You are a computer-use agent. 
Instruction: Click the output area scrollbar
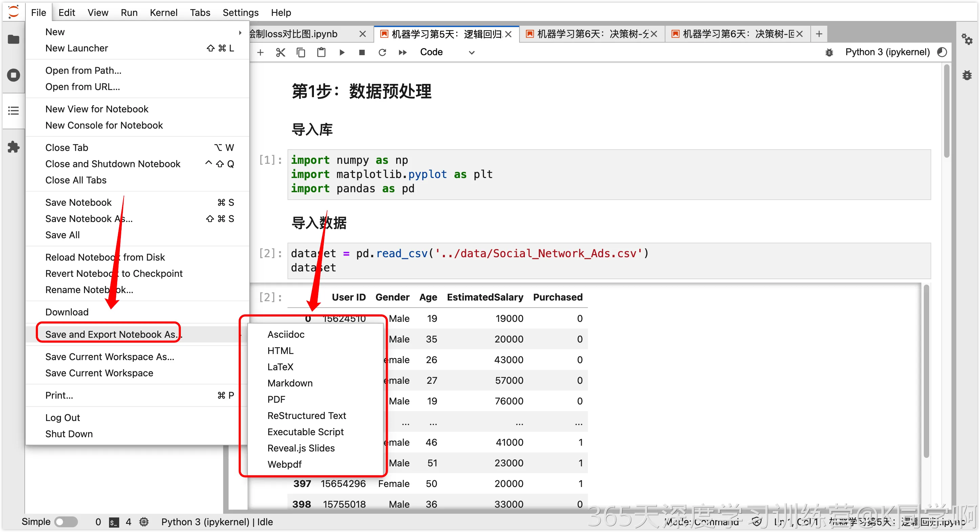[926, 372]
